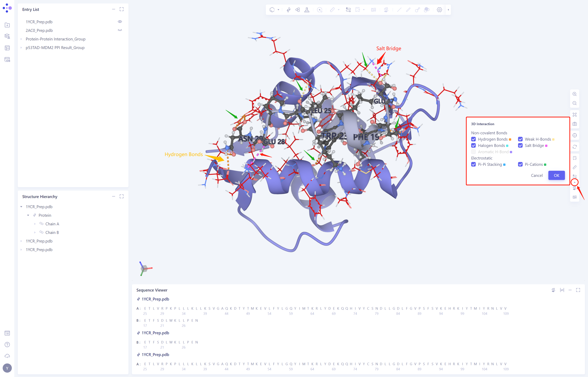The image size is (588, 377).
Task: Select the flask experiment tool in the toolbar
Action: [307, 10]
